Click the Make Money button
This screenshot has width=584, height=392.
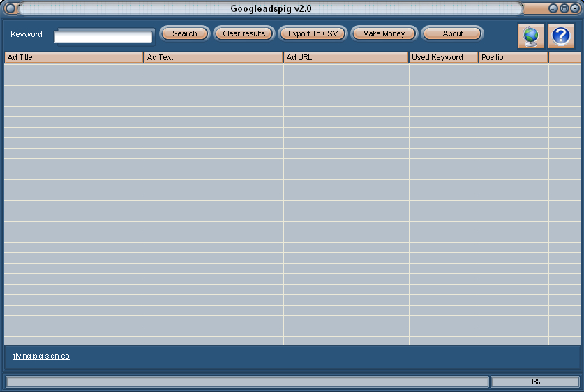(384, 33)
